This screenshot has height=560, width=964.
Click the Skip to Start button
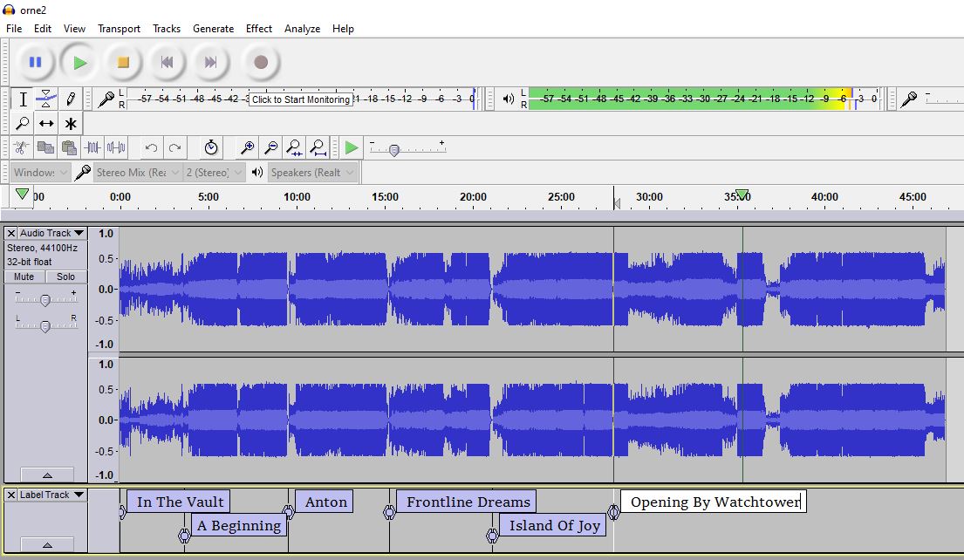167,62
